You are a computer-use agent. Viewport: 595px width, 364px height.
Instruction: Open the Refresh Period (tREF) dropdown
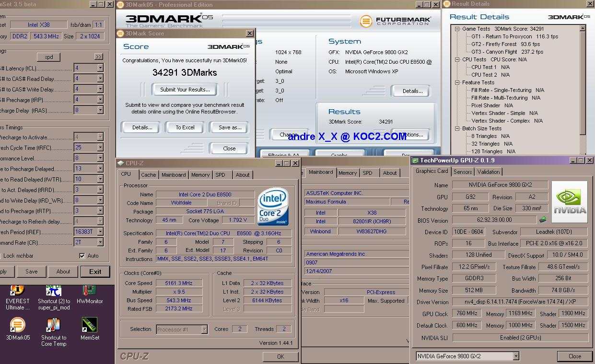100,232
